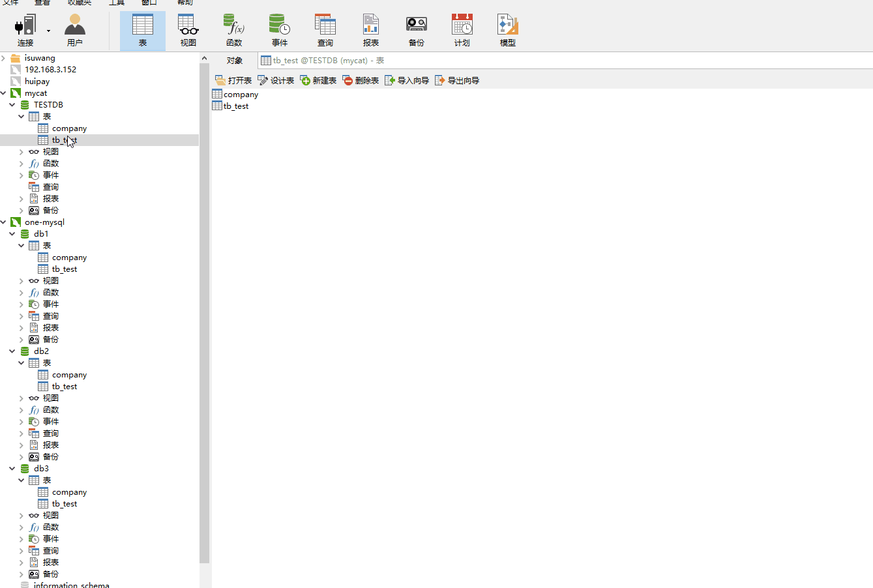Collapse the db2 database node
873x588 pixels.
pyautogui.click(x=12, y=351)
